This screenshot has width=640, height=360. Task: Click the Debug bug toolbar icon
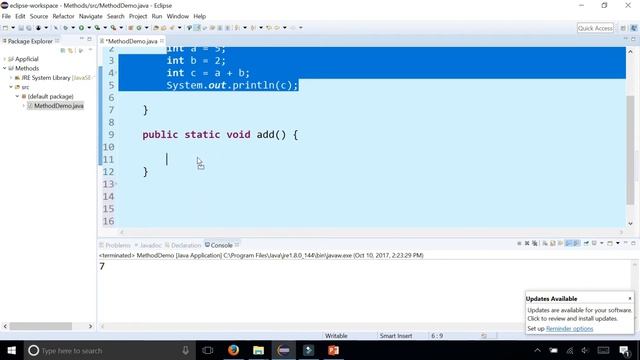[x=65, y=28]
